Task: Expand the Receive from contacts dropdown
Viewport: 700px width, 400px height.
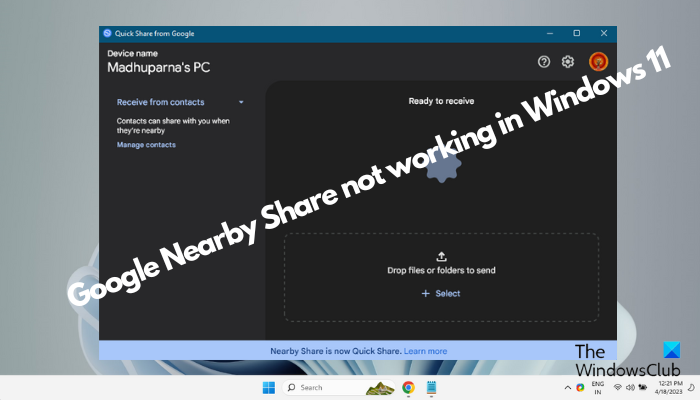Action: point(241,102)
